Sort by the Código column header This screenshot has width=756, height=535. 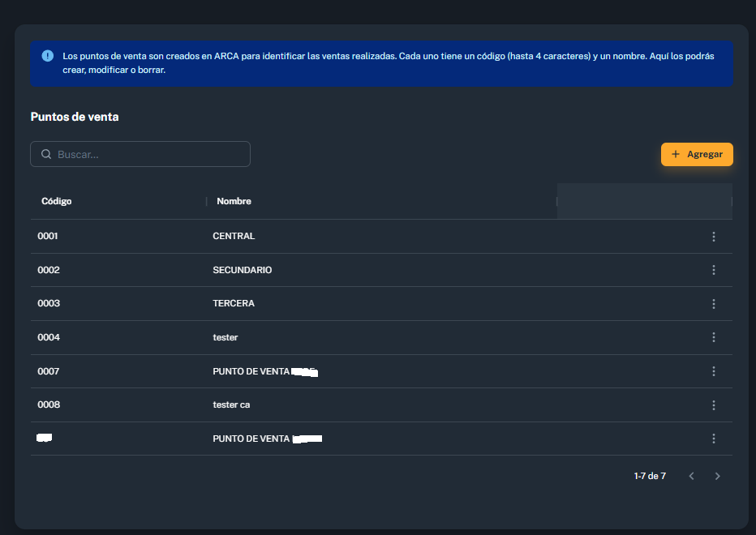[x=57, y=201]
